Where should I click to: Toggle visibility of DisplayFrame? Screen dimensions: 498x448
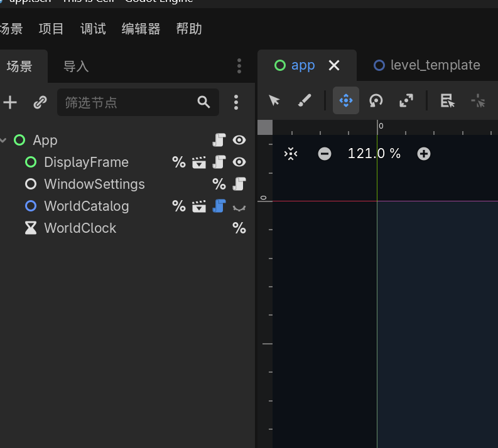click(239, 162)
